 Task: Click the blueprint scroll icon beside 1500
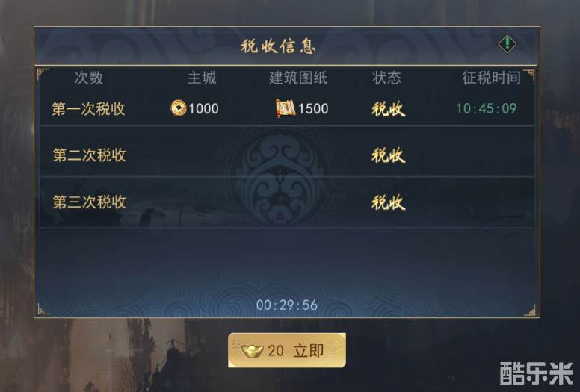tap(286, 108)
